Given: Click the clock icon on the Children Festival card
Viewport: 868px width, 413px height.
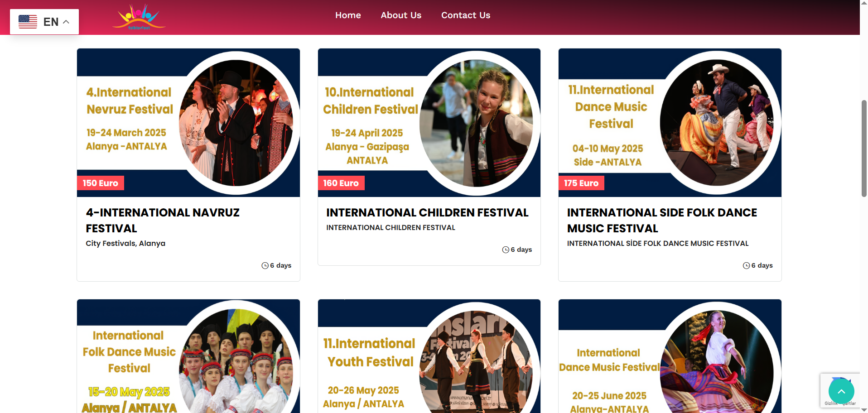Looking at the screenshot, I should (506, 250).
